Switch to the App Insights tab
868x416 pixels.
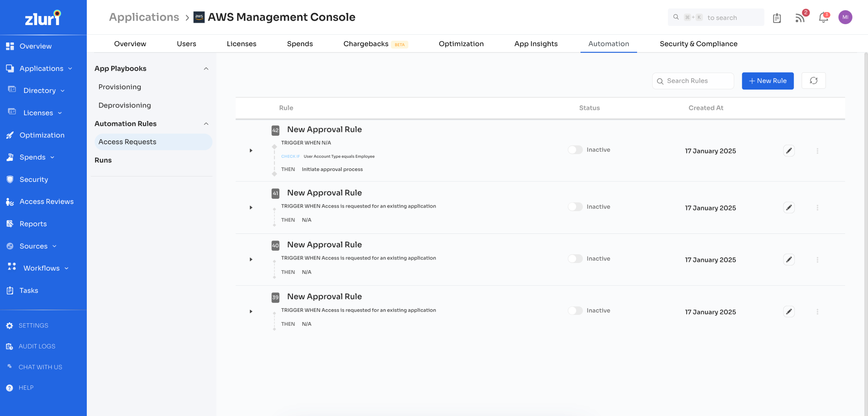point(536,44)
